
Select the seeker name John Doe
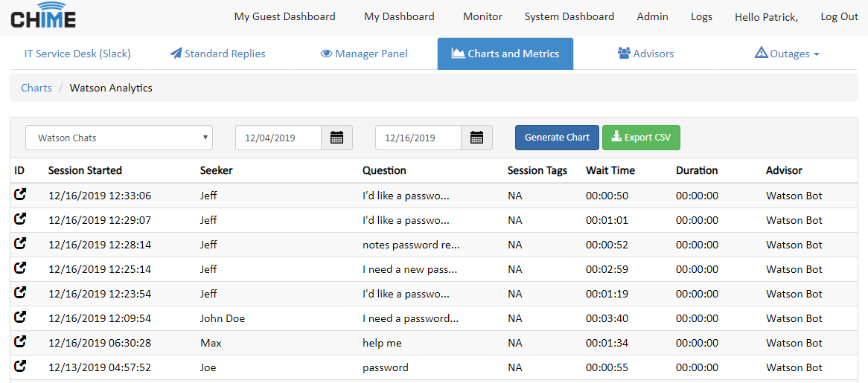pyautogui.click(x=223, y=318)
